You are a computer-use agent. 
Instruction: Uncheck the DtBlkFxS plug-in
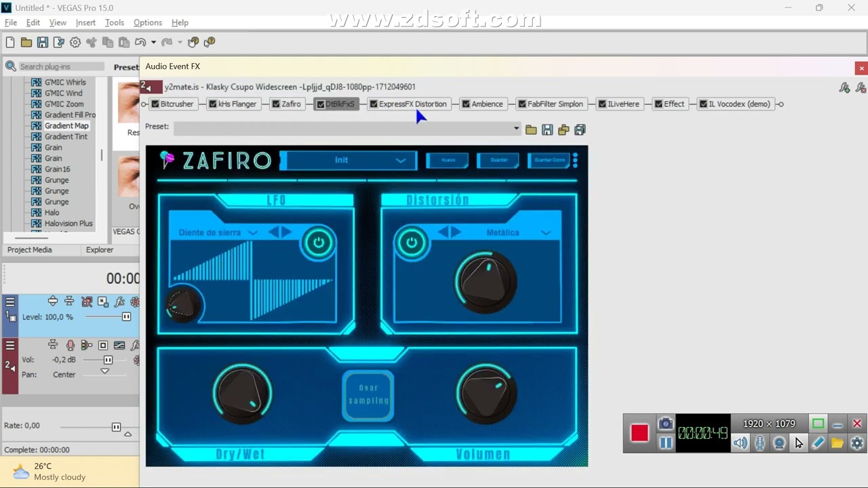pyautogui.click(x=321, y=104)
